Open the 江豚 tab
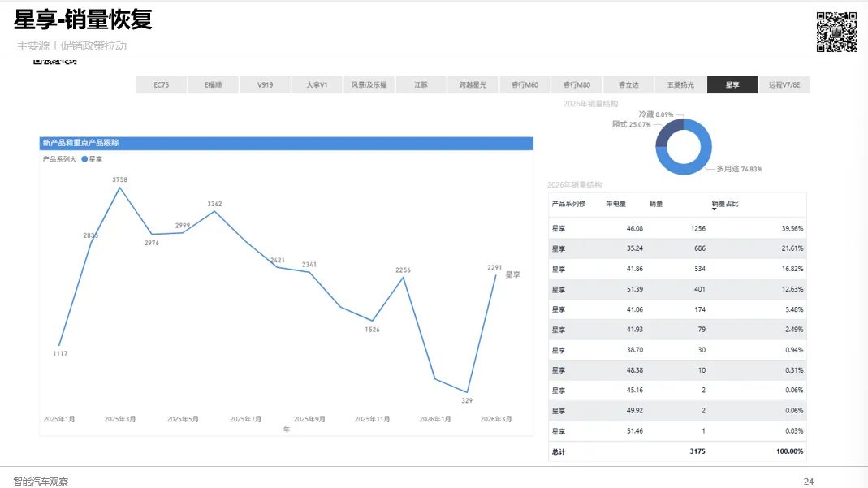Viewport: 868px width, 488px height. 421,84
